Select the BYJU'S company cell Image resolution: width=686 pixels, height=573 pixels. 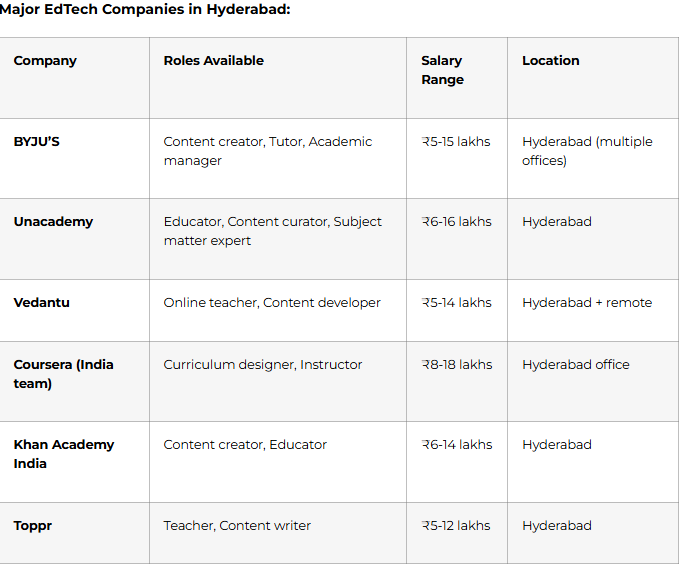click(37, 142)
